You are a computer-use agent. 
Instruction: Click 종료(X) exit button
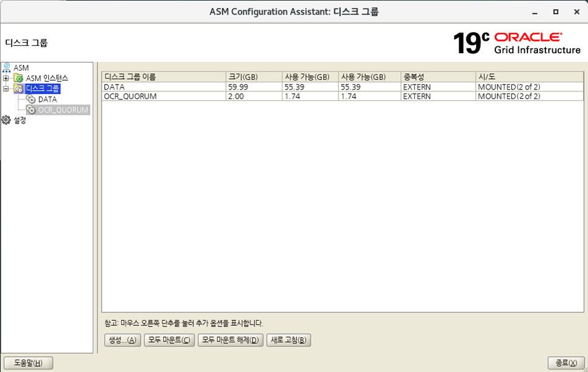pos(566,363)
